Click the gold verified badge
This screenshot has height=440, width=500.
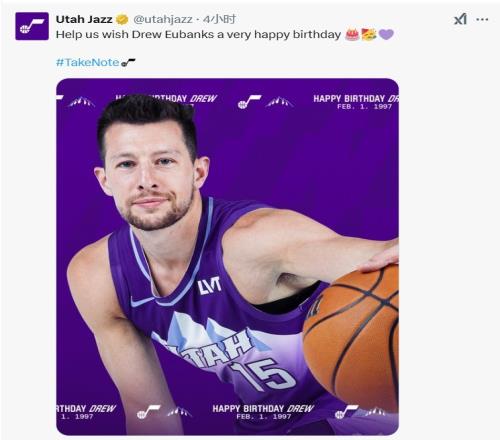[122, 20]
